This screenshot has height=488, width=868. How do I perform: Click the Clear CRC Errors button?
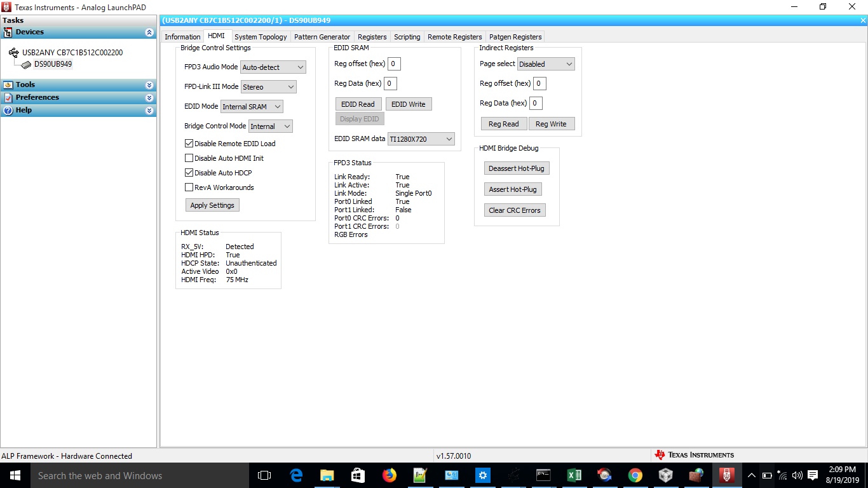click(515, 210)
